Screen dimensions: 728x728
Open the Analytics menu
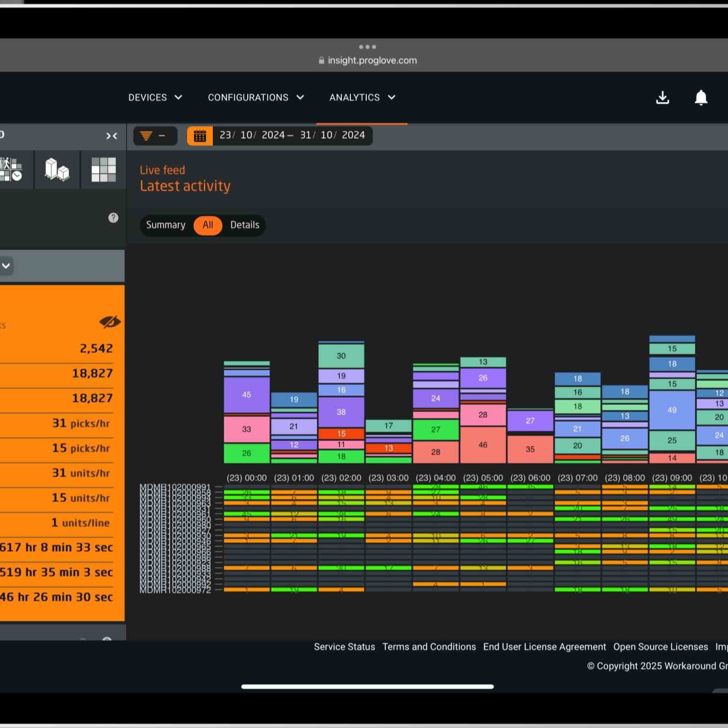pos(362,98)
